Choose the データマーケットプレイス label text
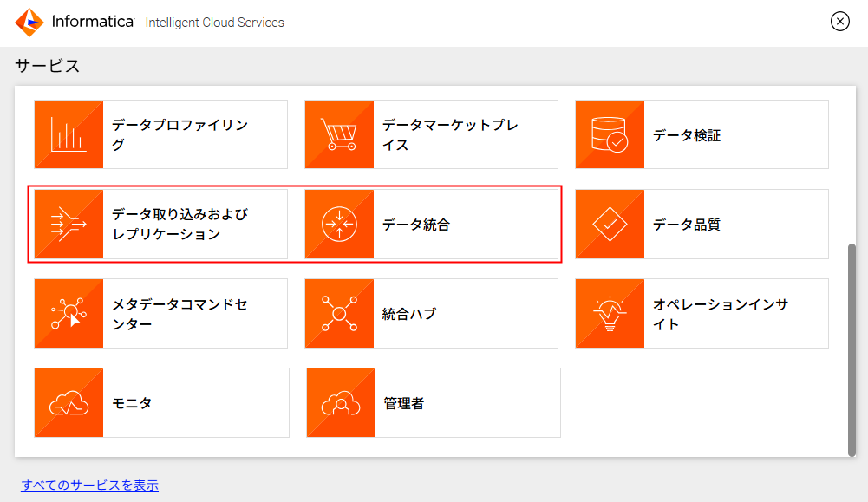The height and width of the screenshot is (502, 868). coord(450,134)
